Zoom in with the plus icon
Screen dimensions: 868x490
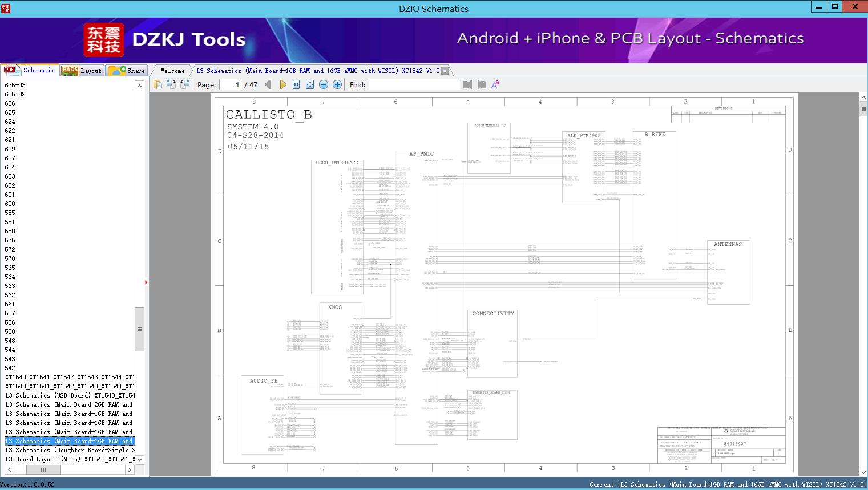click(337, 84)
